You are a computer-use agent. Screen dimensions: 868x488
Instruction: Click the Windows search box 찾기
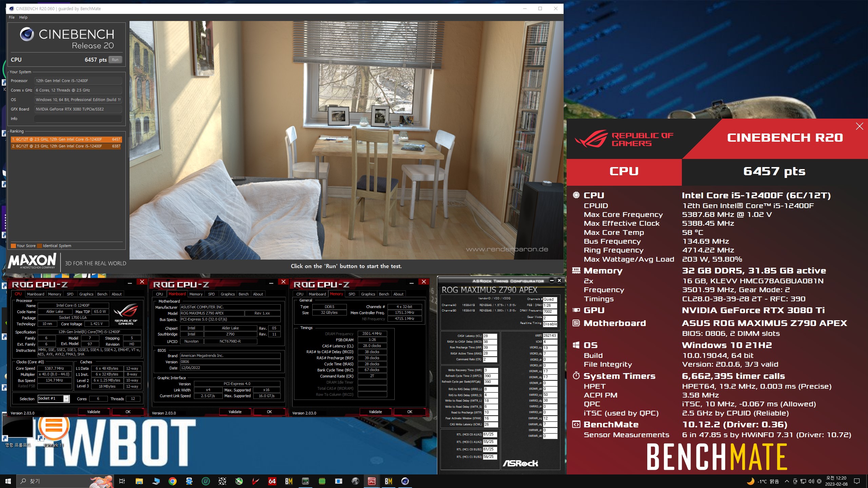pyautogui.click(x=64, y=481)
